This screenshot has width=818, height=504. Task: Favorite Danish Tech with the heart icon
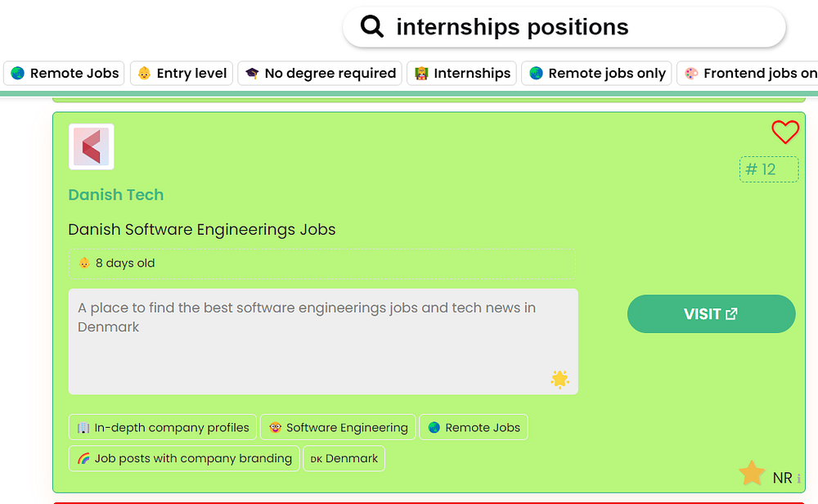[x=784, y=132]
